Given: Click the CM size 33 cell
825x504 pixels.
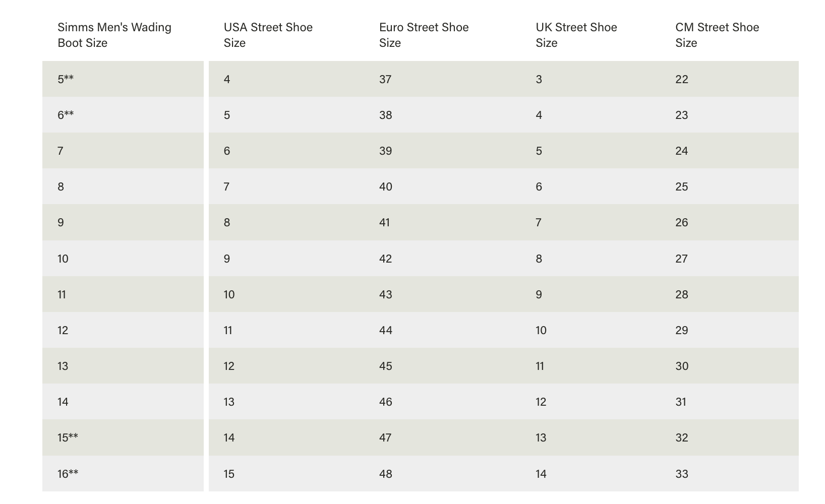Looking at the screenshot, I should 682,474.
